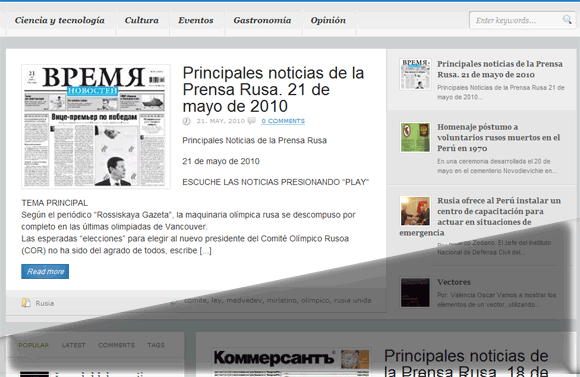Click the Read more button
The height and width of the screenshot is (377, 580).
coord(45,271)
